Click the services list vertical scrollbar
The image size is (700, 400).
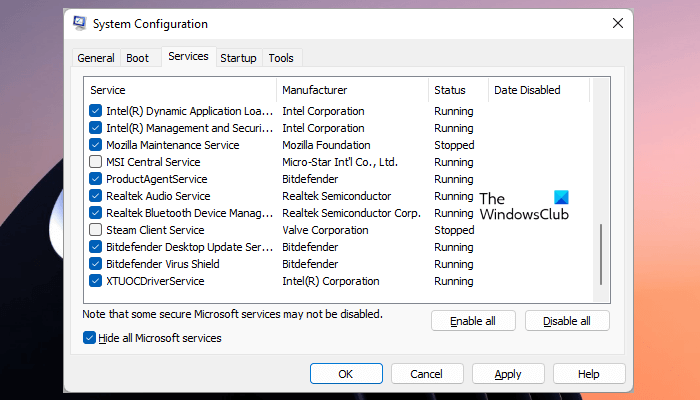click(x=601, y=255)
